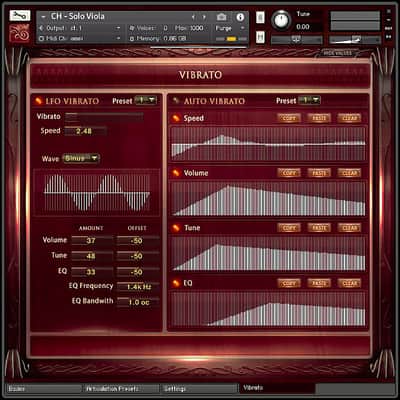
Task: Adjust the LFO Vibrato amount slider
Action: point(104,116)
